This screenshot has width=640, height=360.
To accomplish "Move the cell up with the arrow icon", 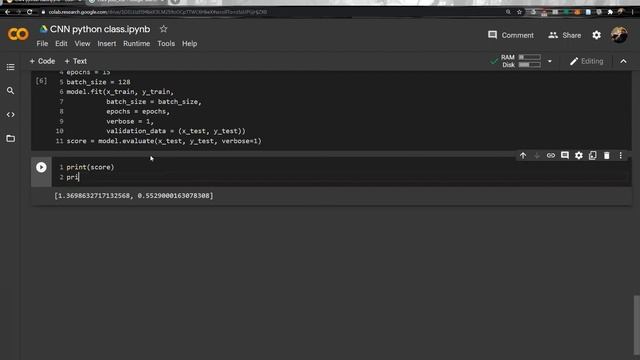I will (523, 156).
